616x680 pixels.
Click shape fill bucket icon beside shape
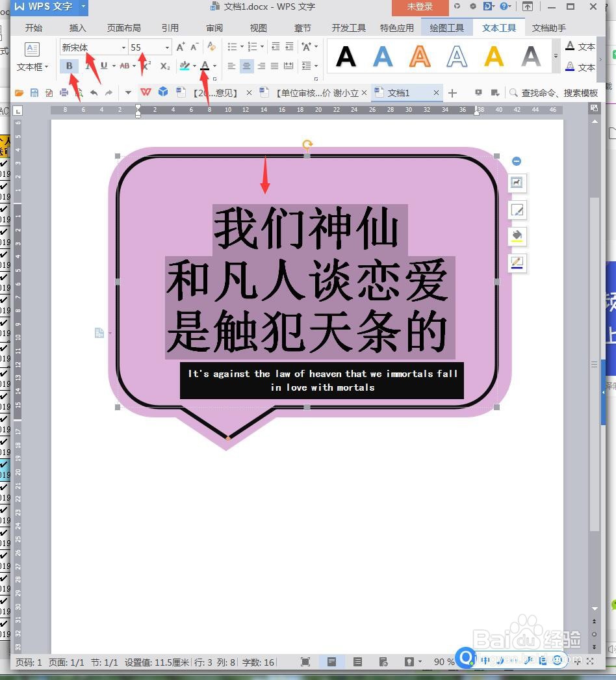click(517, 237)
